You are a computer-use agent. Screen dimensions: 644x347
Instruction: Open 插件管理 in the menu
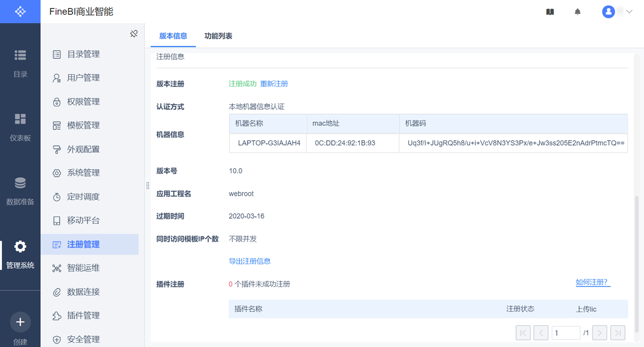(83, 315)
